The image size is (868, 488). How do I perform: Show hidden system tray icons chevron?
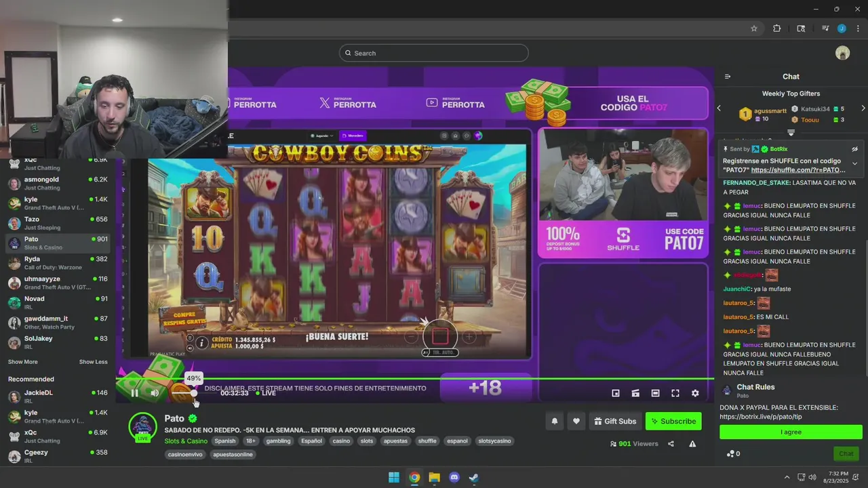787,477
